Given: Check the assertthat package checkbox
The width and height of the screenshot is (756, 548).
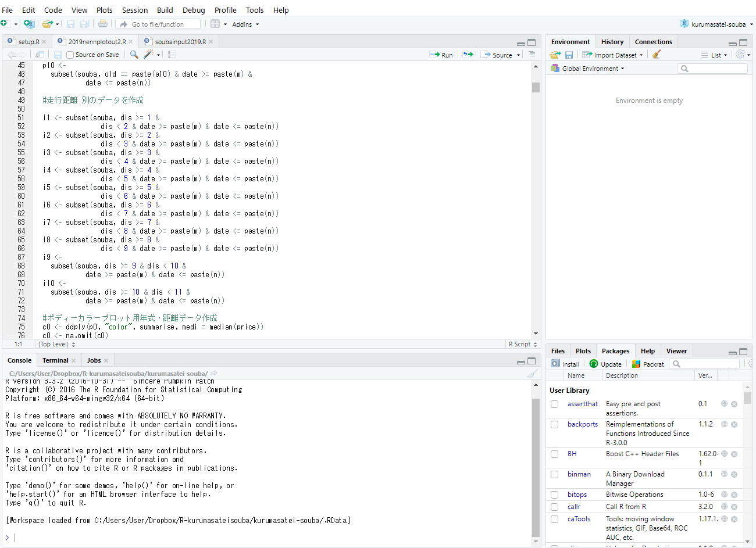Looking at the screenshot, I should (555, 404).
